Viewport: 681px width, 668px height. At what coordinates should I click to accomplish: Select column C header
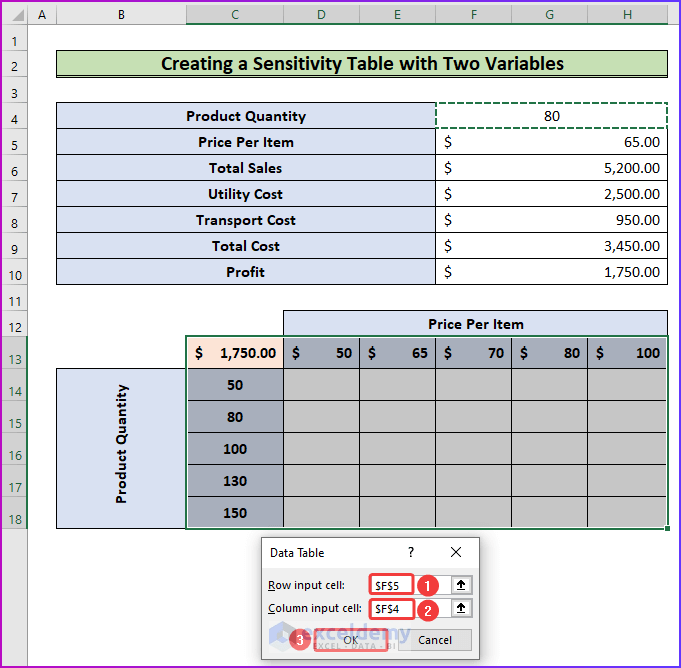(x=235, y=15)
